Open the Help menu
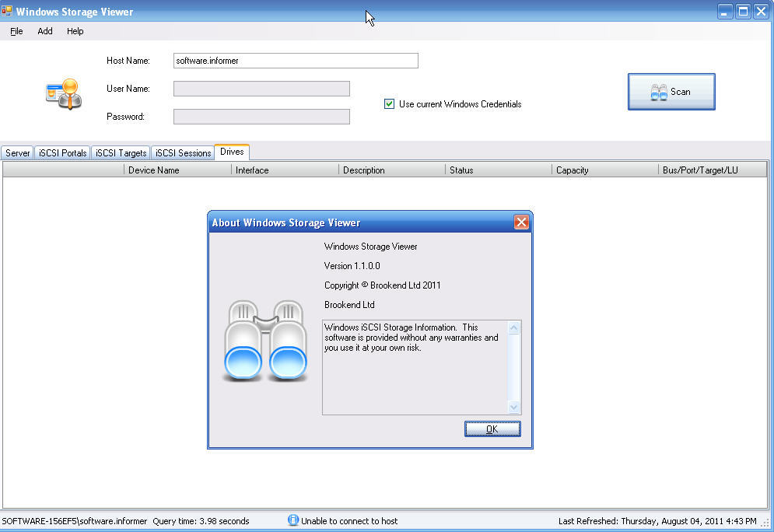 75,31
